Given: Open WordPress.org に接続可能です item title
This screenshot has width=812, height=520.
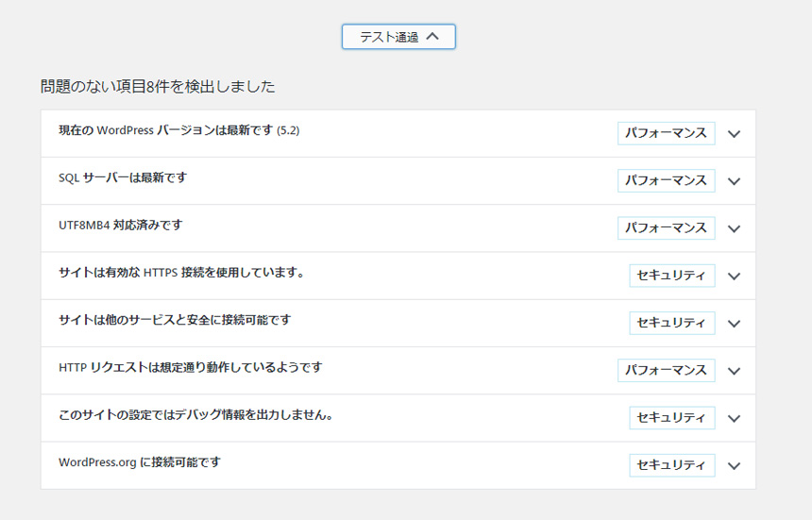Looking at the screenshot, I should coord(140,462).
